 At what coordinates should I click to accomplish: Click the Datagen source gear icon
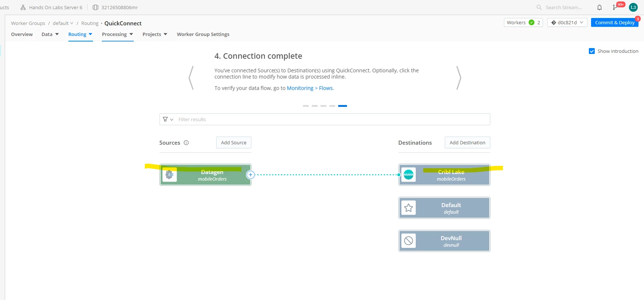pos(169,175)
